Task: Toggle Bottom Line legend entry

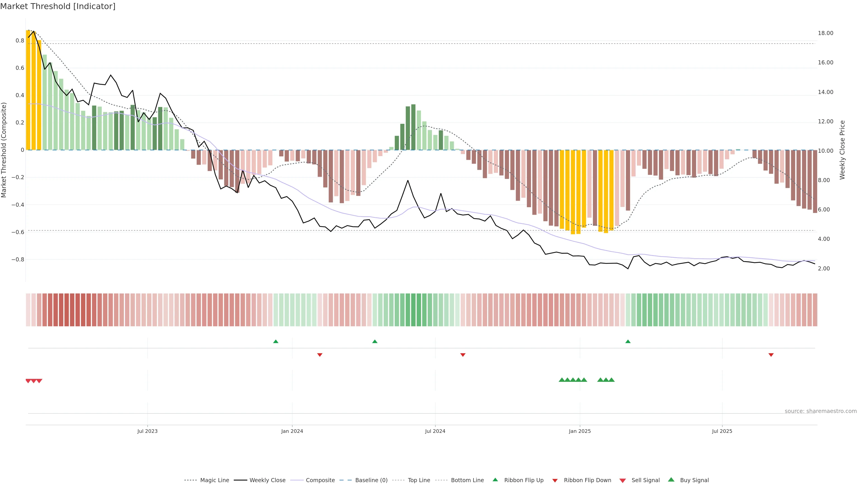Action: (x=467, y=480)
